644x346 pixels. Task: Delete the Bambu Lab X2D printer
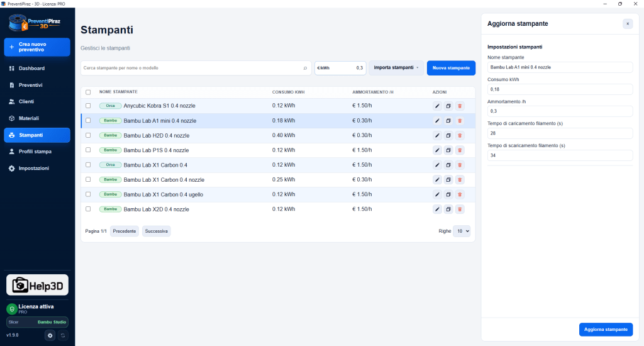tap(460, 209)
